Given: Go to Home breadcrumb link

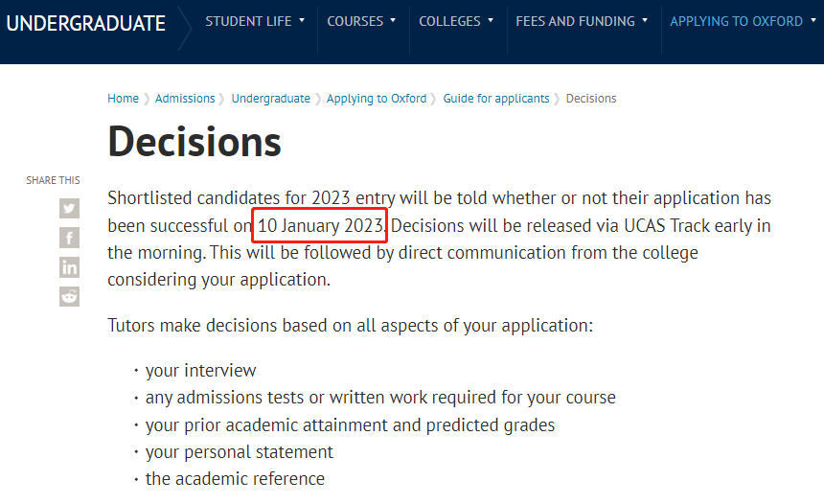Looking at the screenshot, I should 123,99.
